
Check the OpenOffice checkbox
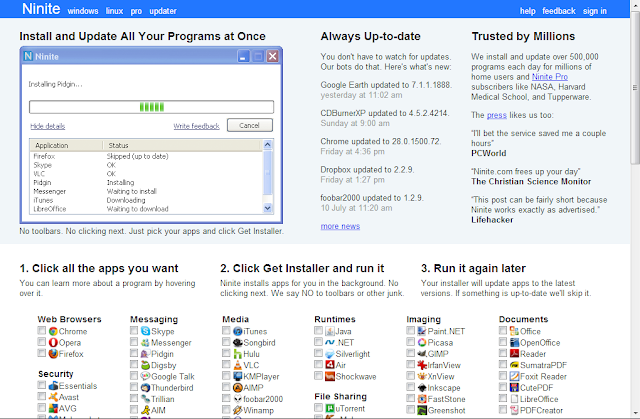coord(503,341)
